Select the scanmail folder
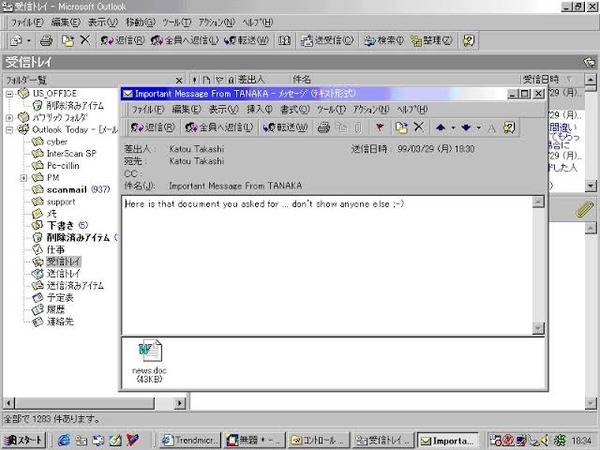Viewport: 600px width, 450px height. pos(67,189)
